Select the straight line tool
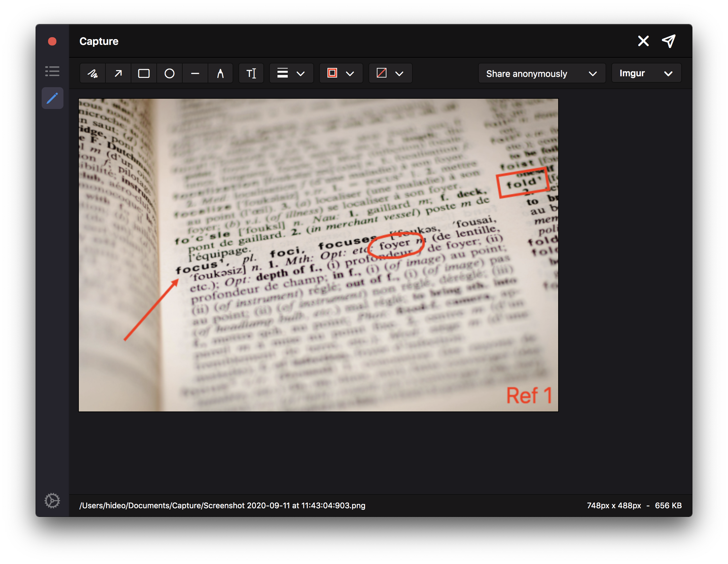 coord(195,73)
